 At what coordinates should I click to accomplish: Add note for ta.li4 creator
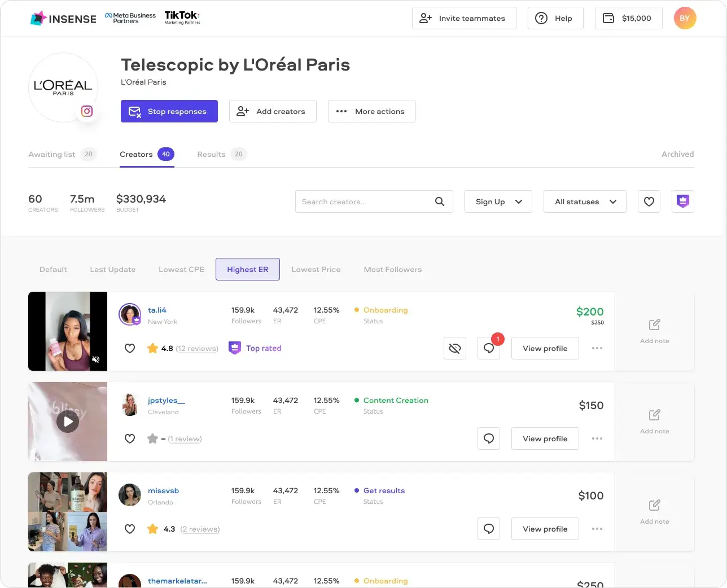655,331
